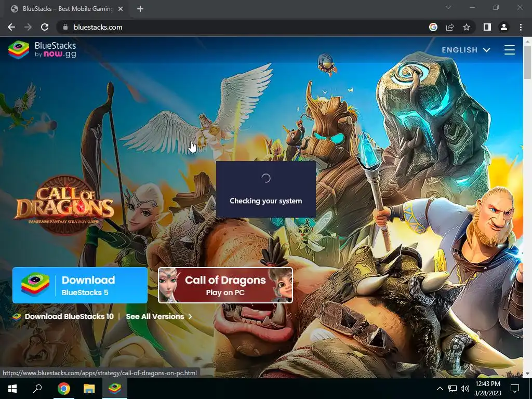This screenshot has width=532, height=399.
Task: Open the Windows Start menu
Action: 12,389
